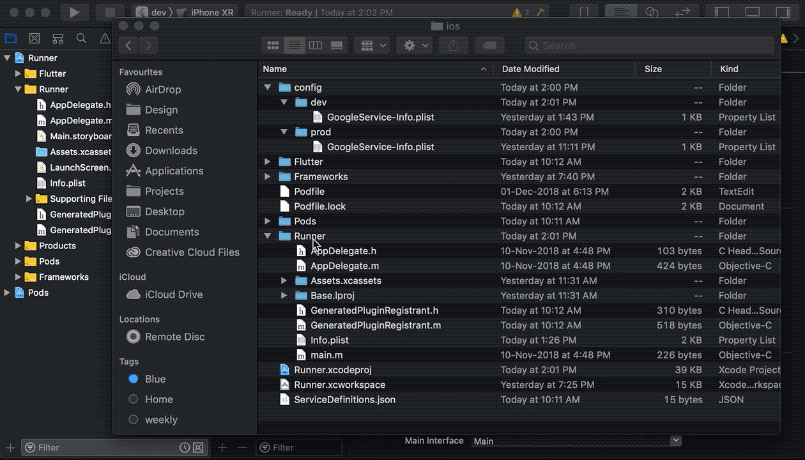Expand Base.lproj folder in Finder
The width and height of the screenshot is (805, 460).
[284, 296]
